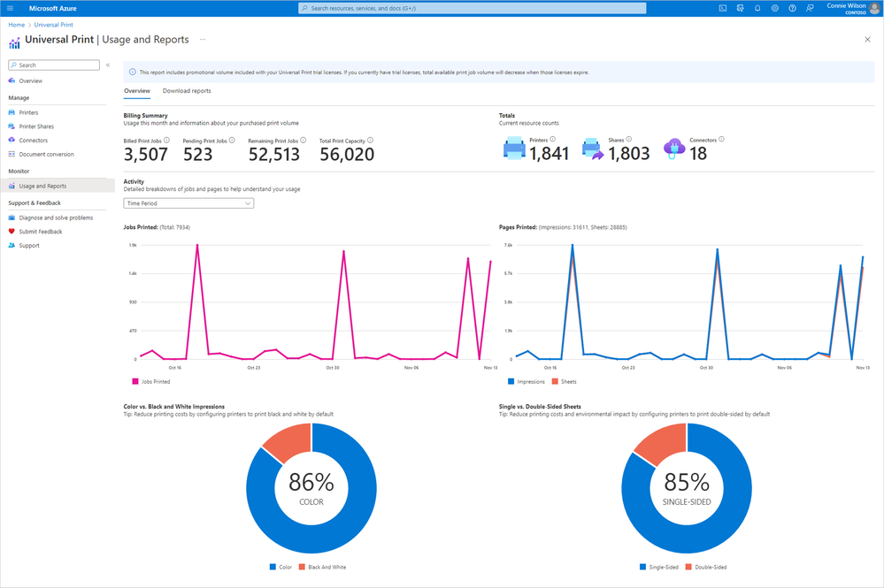This screenshot has height=588, width=884.
Task: Show info tooltip for Total Print Capacity
Action: tap(371, 141)
